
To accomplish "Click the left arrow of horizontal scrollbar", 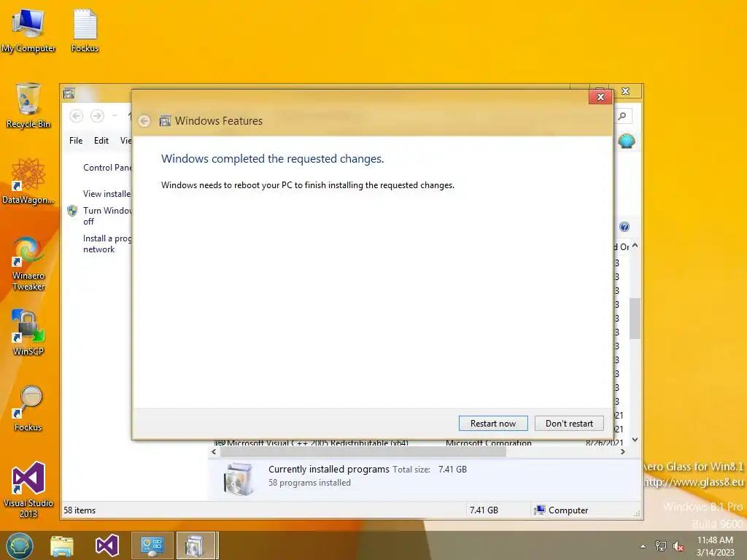I will [x=214, y=451].
